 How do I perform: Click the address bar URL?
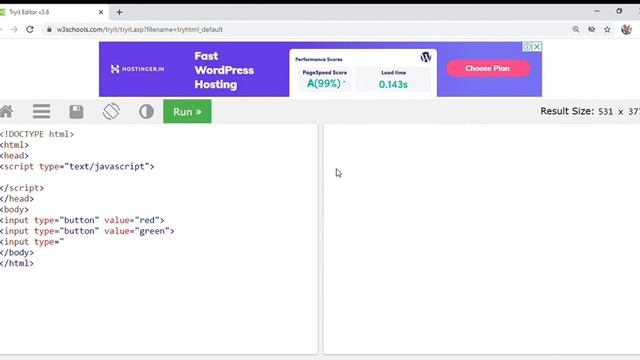pos(140,29)
